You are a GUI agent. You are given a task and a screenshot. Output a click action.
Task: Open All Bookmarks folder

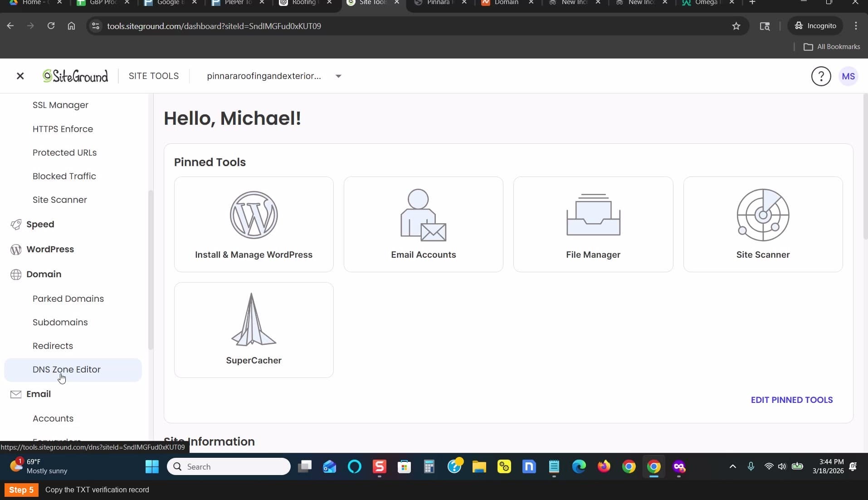click(x=832, y=47)
